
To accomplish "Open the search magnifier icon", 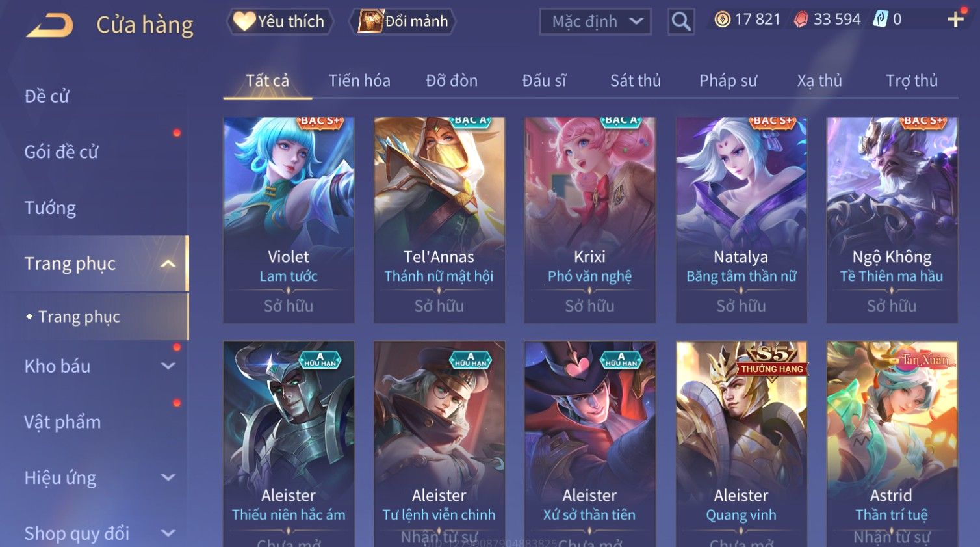I will pos(681,21).
